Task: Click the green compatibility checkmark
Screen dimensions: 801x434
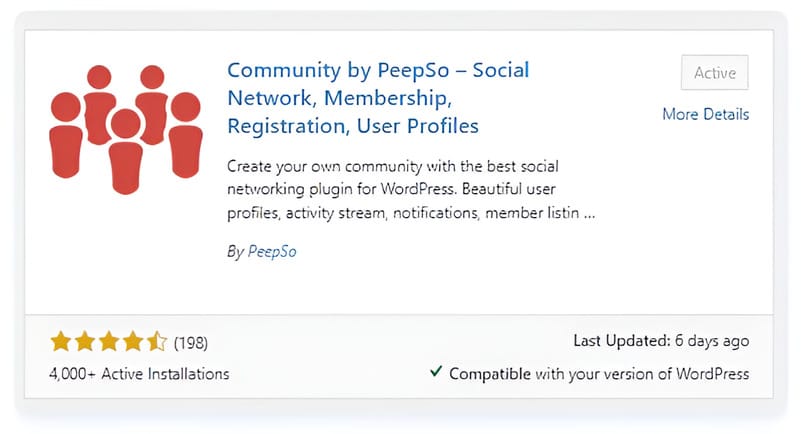Action: (x=436, y=371)
